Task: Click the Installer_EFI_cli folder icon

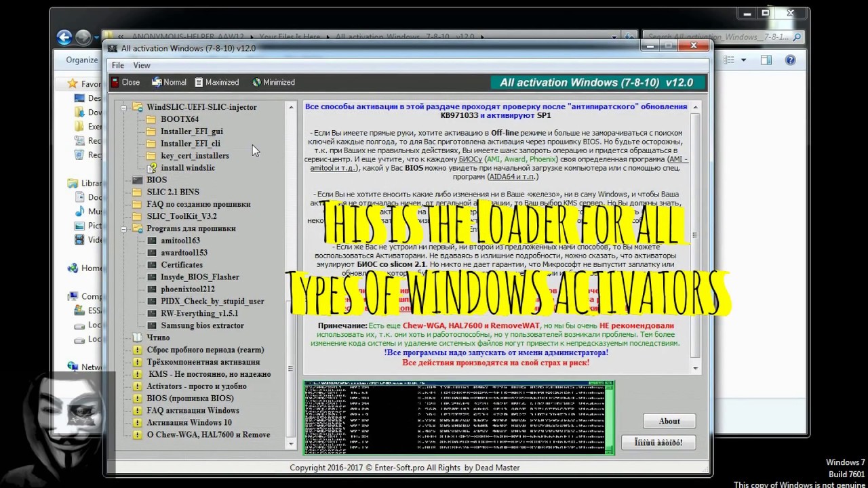Action: [151, 144]
